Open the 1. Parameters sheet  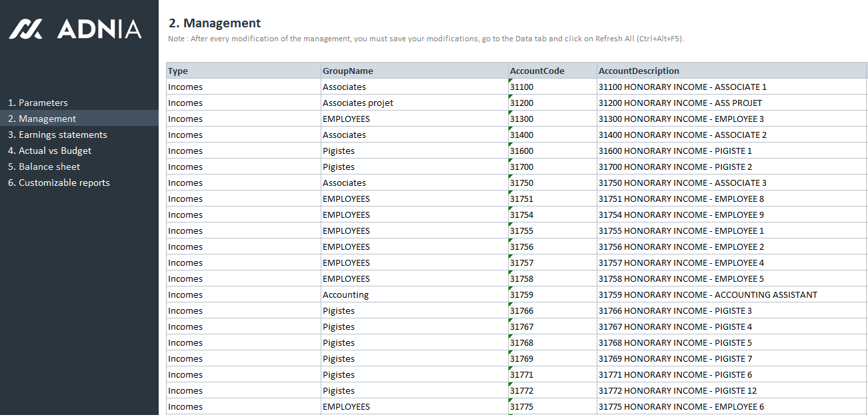click(38, 103)
